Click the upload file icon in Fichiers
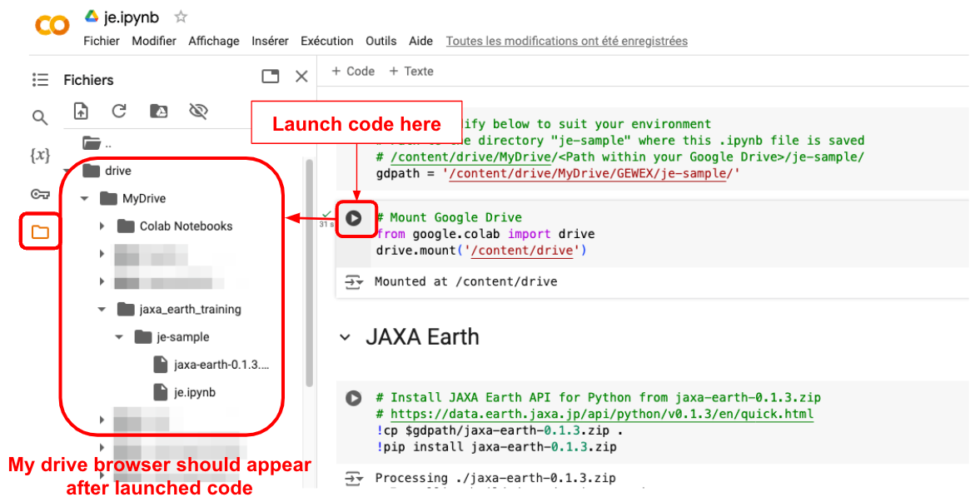 (x=81, y=112)
